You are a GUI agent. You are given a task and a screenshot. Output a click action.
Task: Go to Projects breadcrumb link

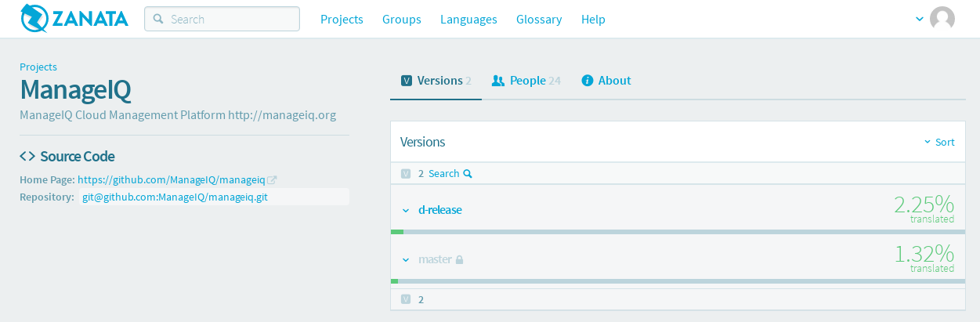[38, 67]
